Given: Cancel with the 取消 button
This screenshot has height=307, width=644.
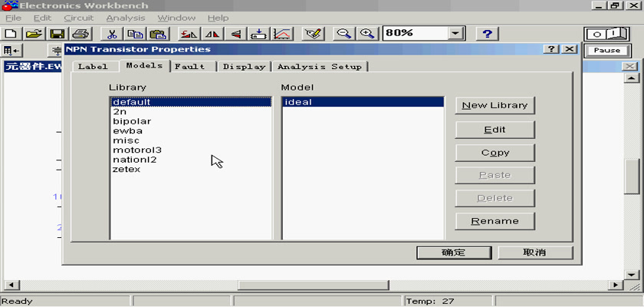Looking at the screenshot, I should point(535,253).
